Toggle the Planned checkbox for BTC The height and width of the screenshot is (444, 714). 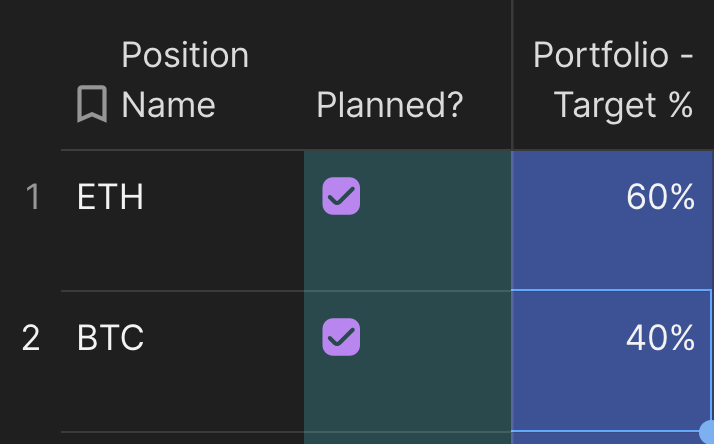click(341, 337)
